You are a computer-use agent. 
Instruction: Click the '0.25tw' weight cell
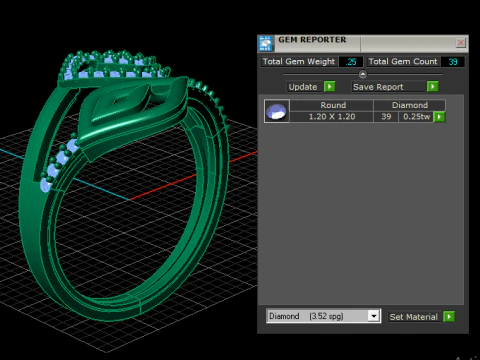point(416,117)
